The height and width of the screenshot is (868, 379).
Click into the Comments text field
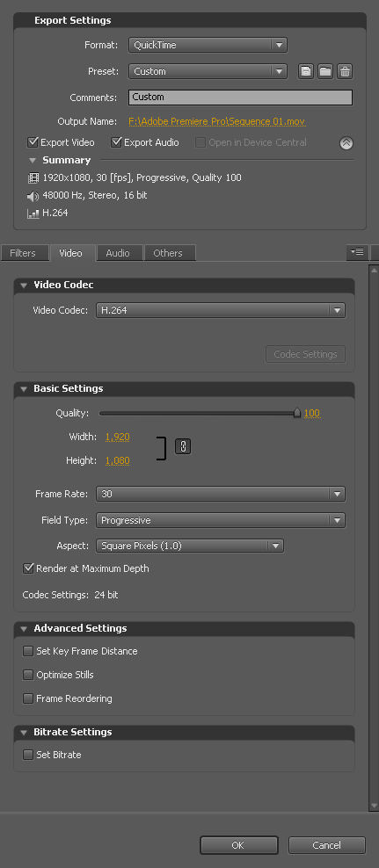tap(240, 98)
